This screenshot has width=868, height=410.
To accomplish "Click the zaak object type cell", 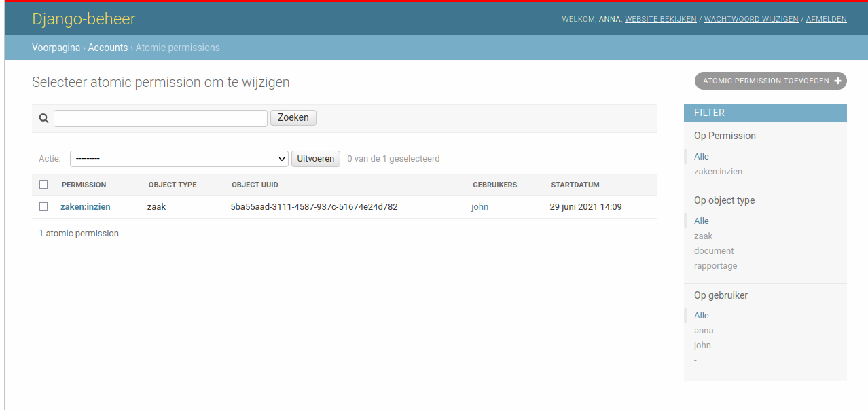I will pyautogui.click(x=156, y=207).
